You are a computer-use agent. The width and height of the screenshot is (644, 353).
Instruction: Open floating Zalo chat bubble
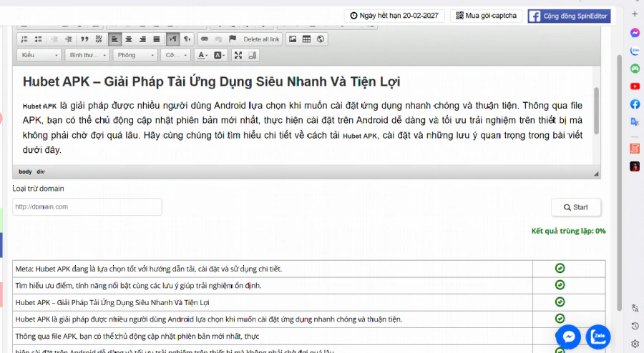598,337
